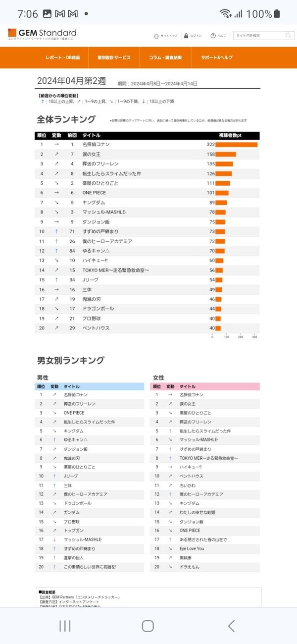Click the search magnifier icon
Image resolution: width=297 pixels, height=644 pixels.
[288, 36]
